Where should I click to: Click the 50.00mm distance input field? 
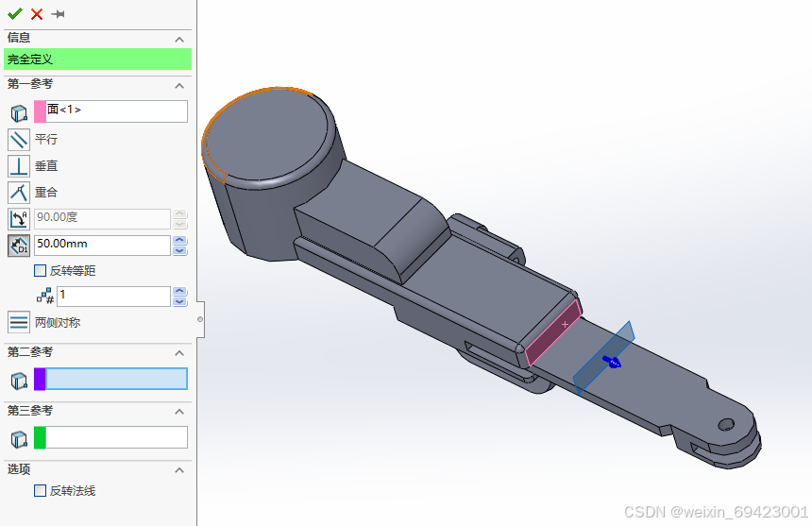[103, 245]
